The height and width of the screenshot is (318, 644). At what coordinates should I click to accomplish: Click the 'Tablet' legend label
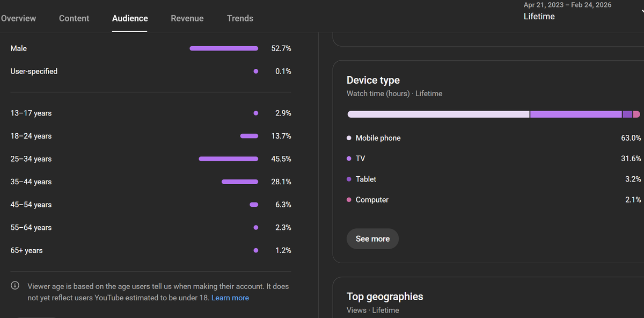(366, 179)
